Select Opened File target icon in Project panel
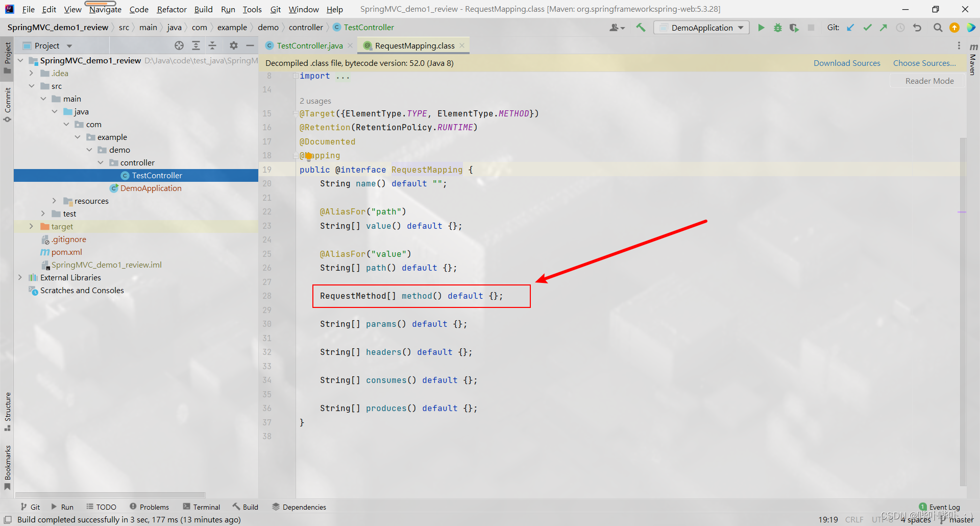The image size is (980, 526). (x=179, y=45)
